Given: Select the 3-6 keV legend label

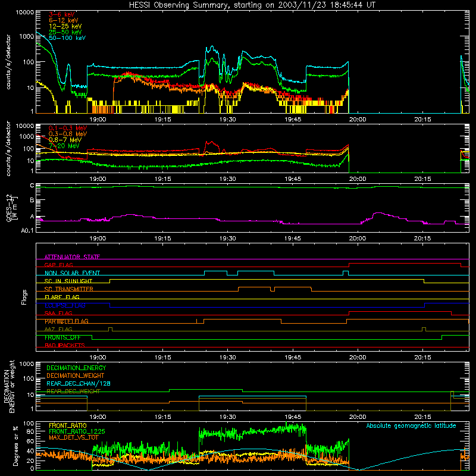Looking at the screenshot, I should (62, 14).
